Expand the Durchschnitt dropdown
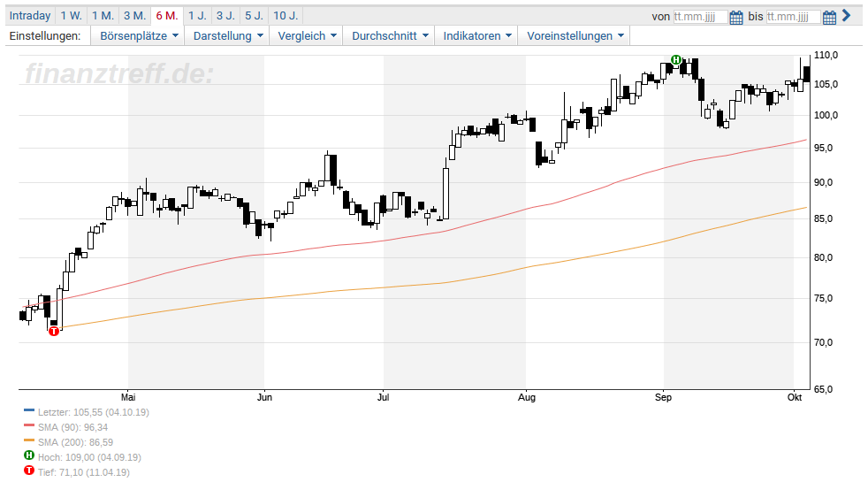This screenshot has height=482, width=868. point(390,35)
